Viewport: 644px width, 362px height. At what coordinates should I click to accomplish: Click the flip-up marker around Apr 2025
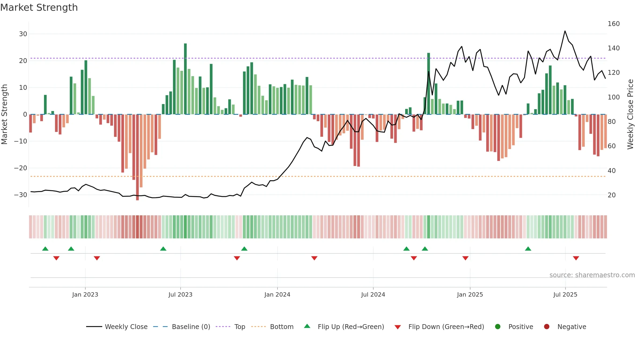(x=528, y=249)
